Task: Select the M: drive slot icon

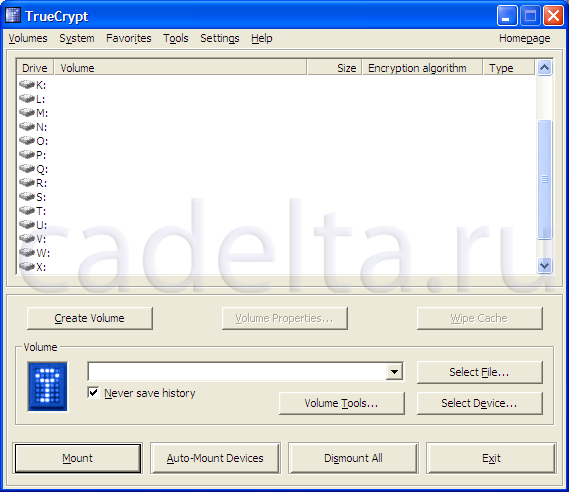Action: point(27,112)
